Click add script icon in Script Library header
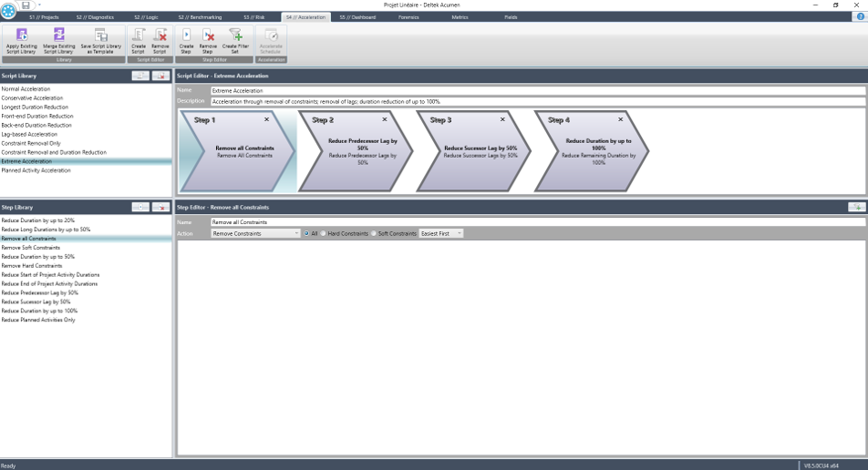The height and width of the screenshot is (470, 868). point(140,76)
